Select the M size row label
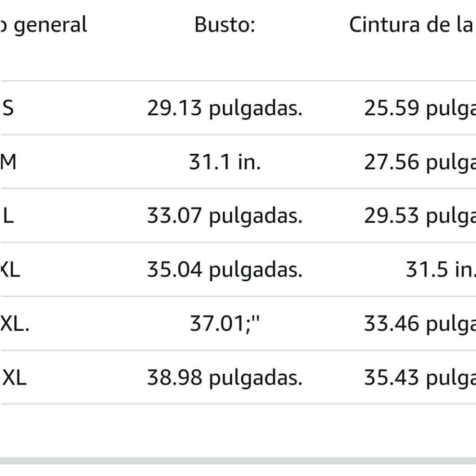 click(8, 162)
